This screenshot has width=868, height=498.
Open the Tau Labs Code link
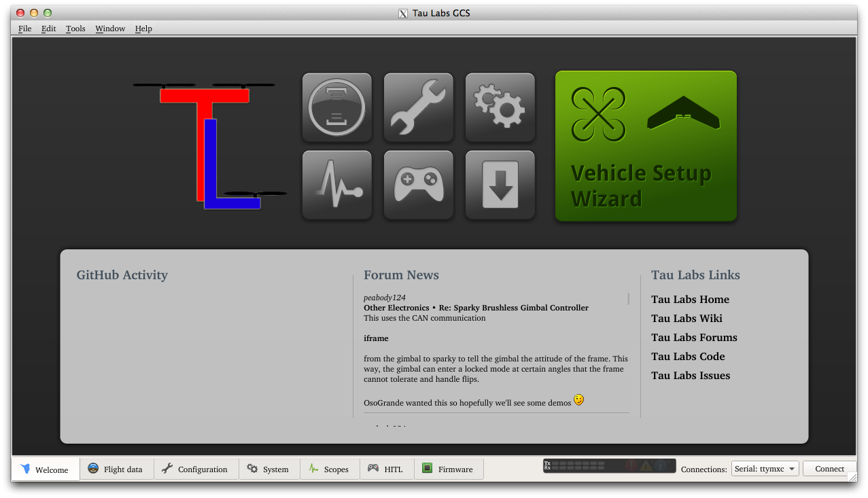tap(688, 357)
